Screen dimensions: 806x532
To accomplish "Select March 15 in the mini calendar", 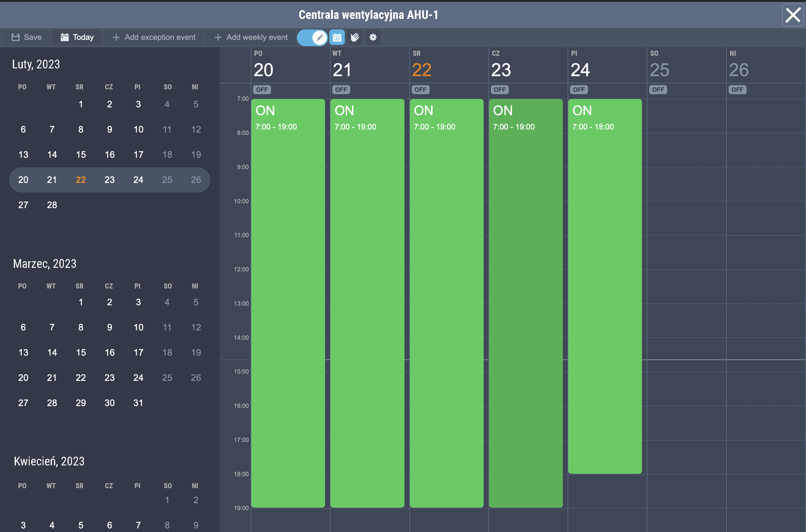I will coord(81,353).
